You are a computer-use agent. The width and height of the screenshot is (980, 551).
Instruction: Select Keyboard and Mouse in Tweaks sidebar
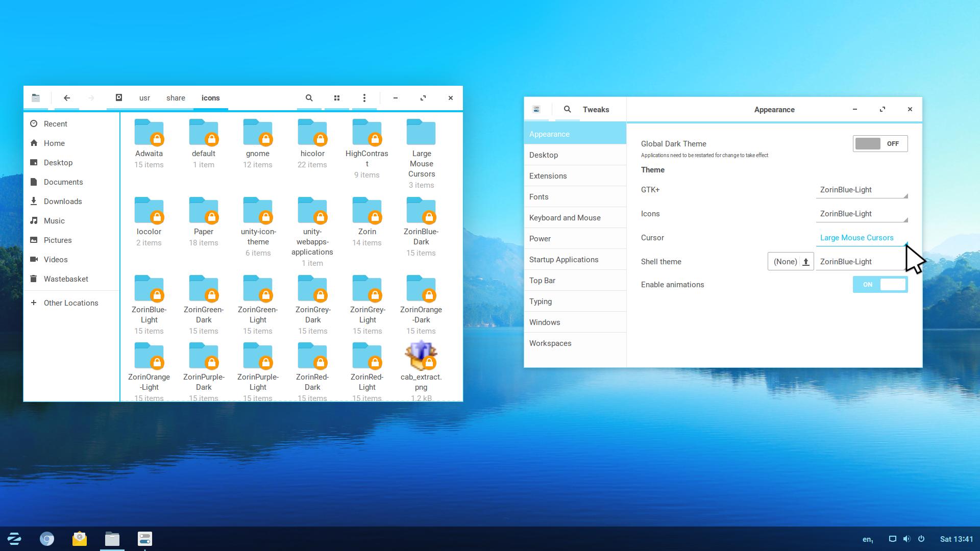pos(575,218)
